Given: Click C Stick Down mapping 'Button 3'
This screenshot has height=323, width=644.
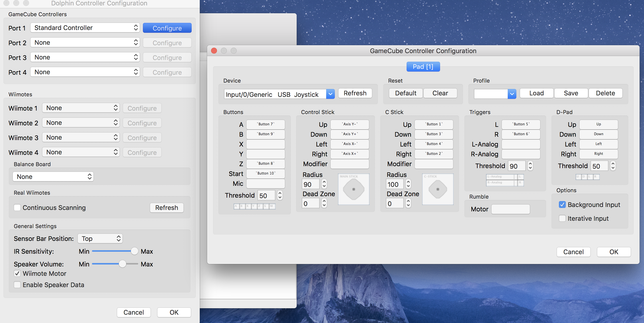Looking at the screenshot, I should click(x=434, y=134).
